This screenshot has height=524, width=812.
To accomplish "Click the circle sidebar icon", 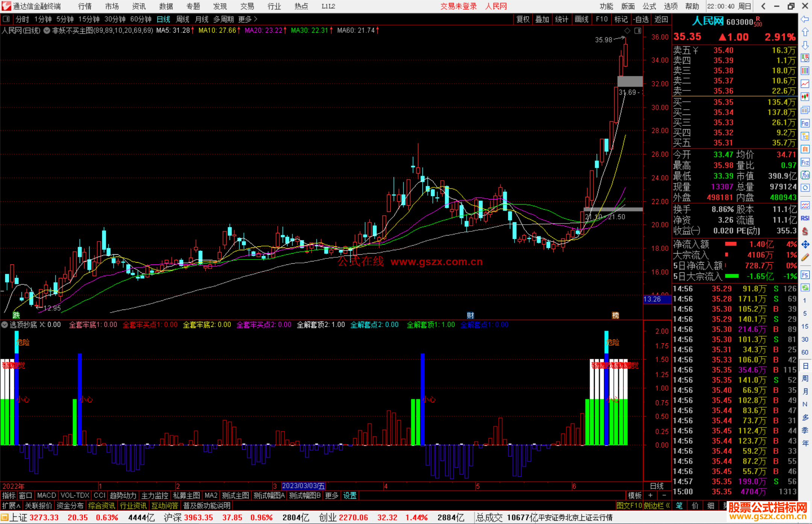I will coord(805,188).
